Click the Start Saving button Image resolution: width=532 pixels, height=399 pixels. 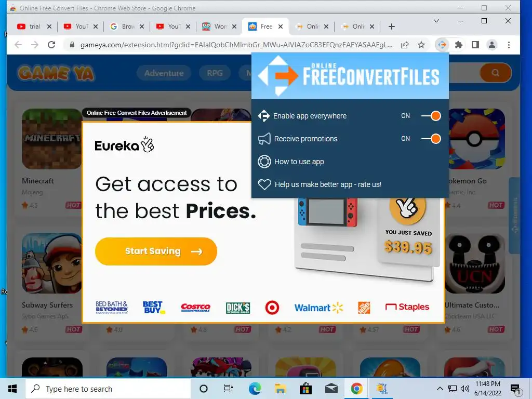coord(156,251)
